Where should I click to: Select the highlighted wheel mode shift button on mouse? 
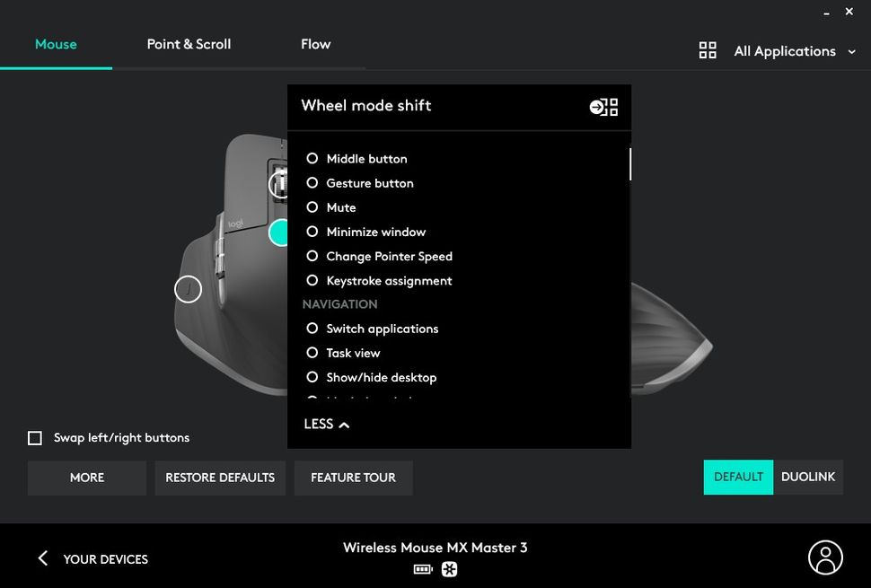278,232
